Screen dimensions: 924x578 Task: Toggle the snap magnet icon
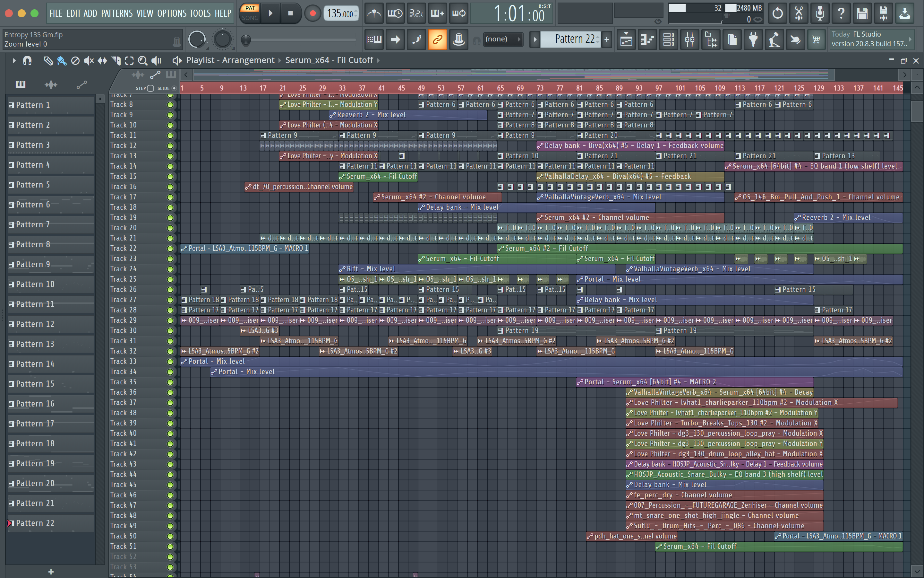(27, 60)
